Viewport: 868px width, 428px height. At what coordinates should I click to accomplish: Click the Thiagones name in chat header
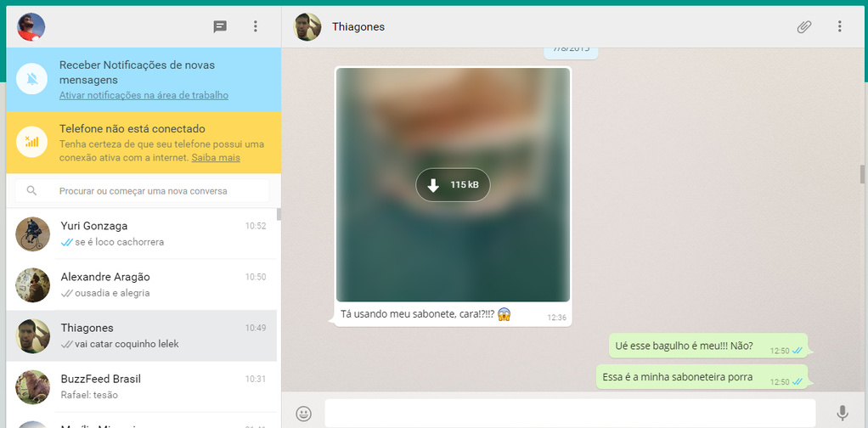358,26
